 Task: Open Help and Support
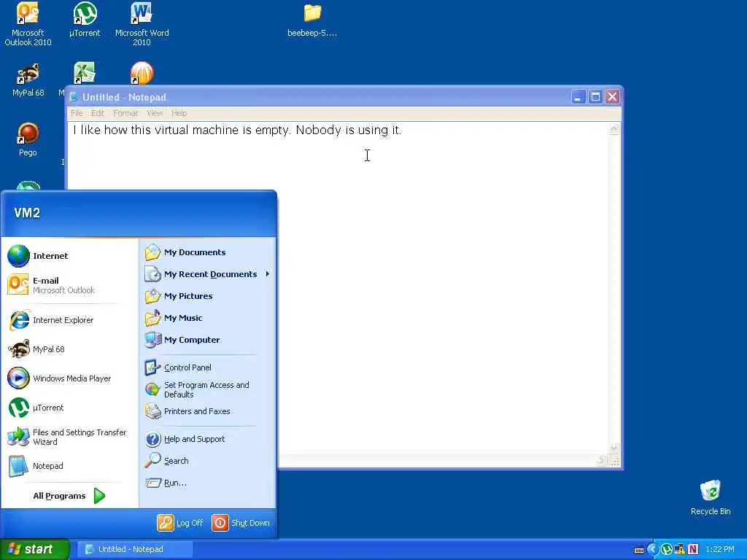(208, 439)
